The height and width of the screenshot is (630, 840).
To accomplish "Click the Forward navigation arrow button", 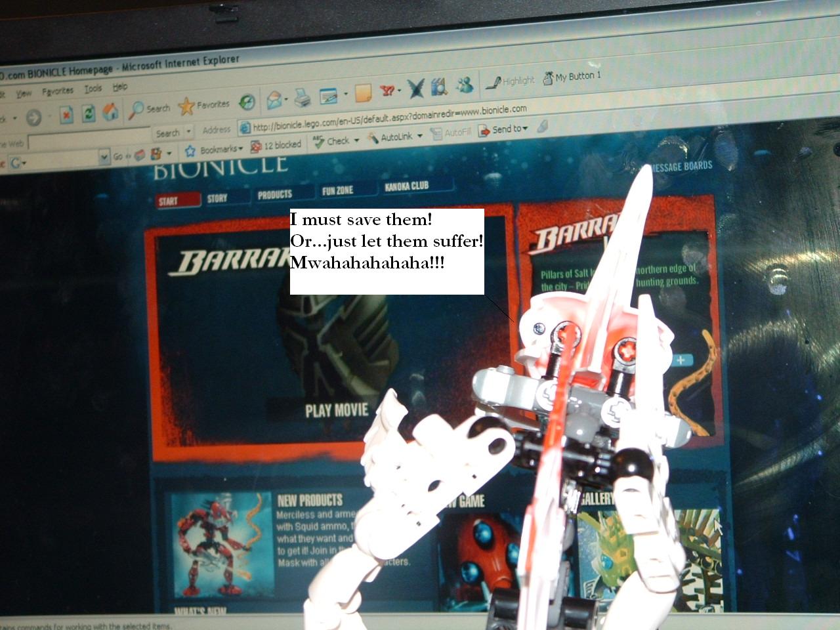I will (x=34, y=117).
